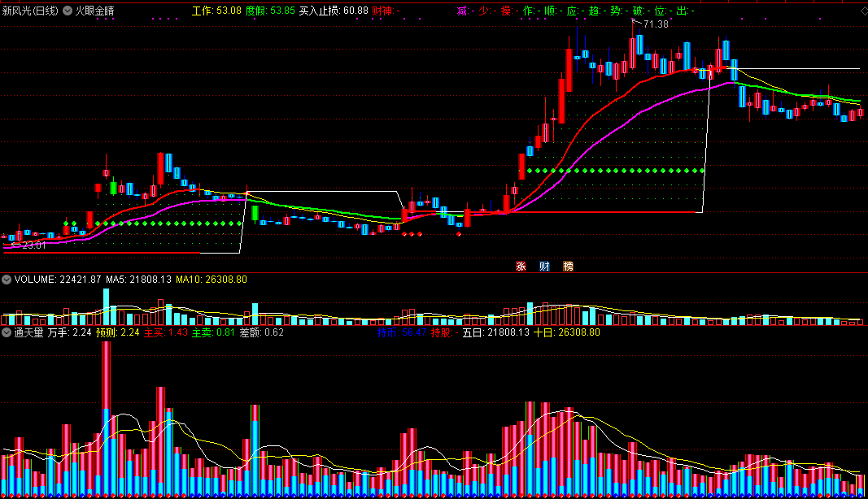Open the 火眼金睛 indicator dropdown arrow
This screenshot has height=499, width=868.
(68, 11)
